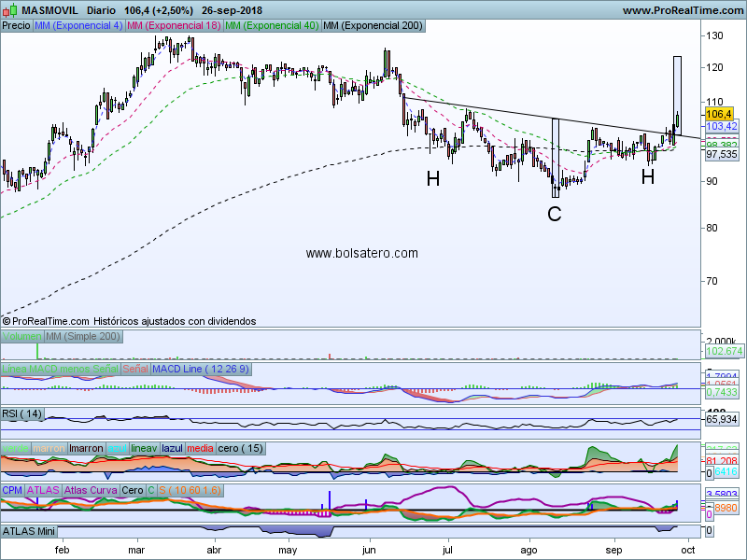This screenshot has width=747, height=560.
Task: Click the copyright ProRealTime.com notice
Action: [x=129, y=320]
